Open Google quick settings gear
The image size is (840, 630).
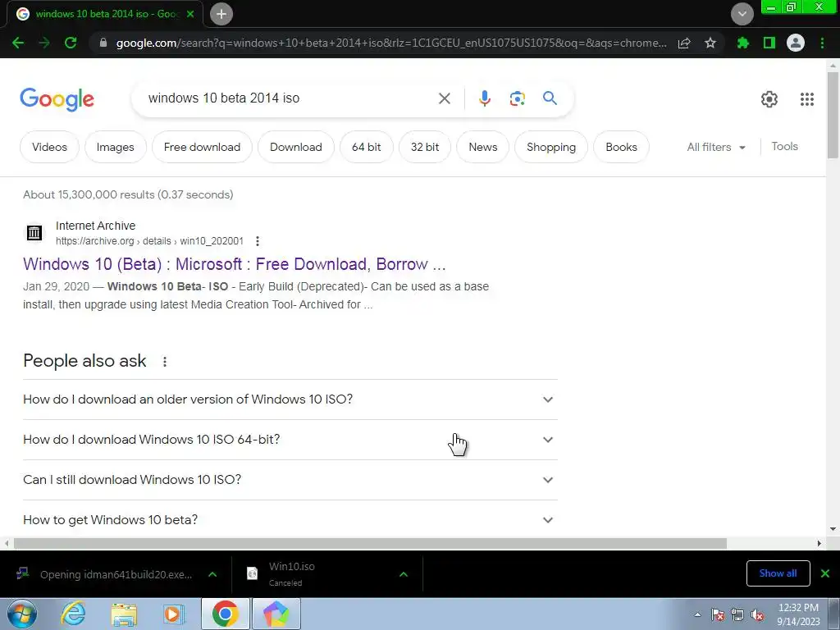click(x=769, y=99)
